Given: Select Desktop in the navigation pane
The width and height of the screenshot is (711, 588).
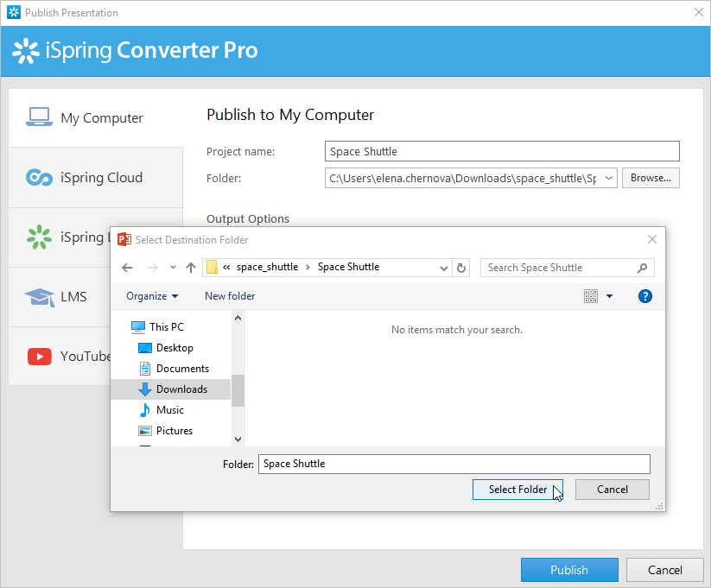Looking at the screenshot, I should 166,348.
